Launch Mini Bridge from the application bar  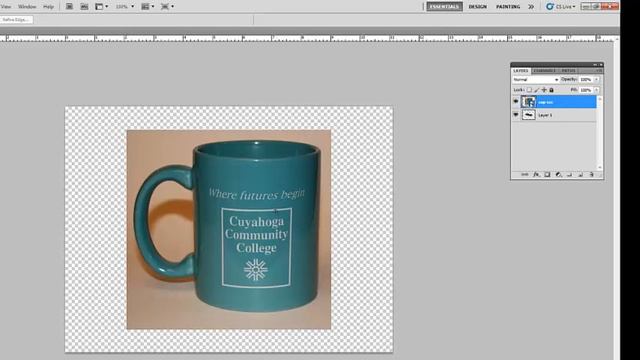84,7
